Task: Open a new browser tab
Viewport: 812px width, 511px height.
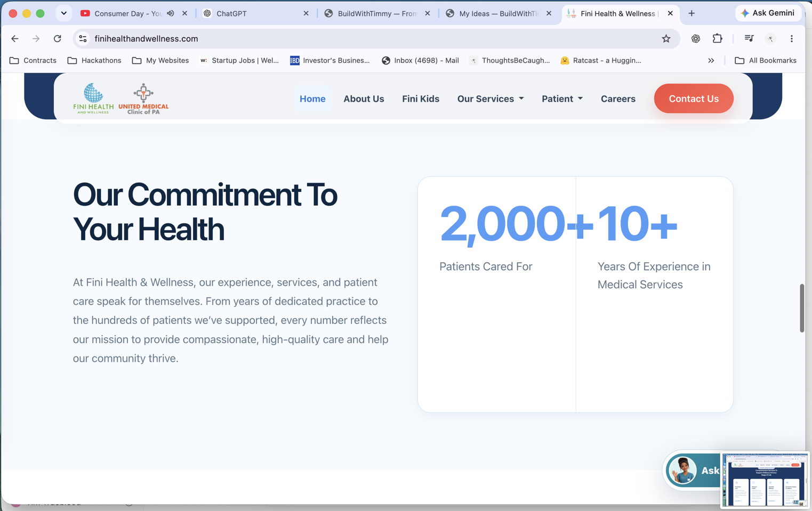Action: (x=692, y=13)
